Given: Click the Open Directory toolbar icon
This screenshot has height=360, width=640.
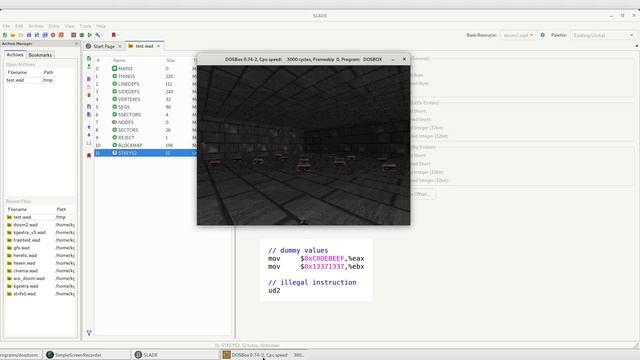Looking at the screenshot, I should 21,35.
